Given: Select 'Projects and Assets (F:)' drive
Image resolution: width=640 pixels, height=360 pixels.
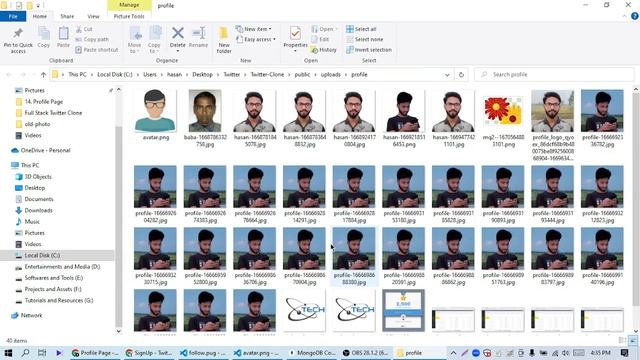Looking at the screenshot, I should [x=53, y=289].
